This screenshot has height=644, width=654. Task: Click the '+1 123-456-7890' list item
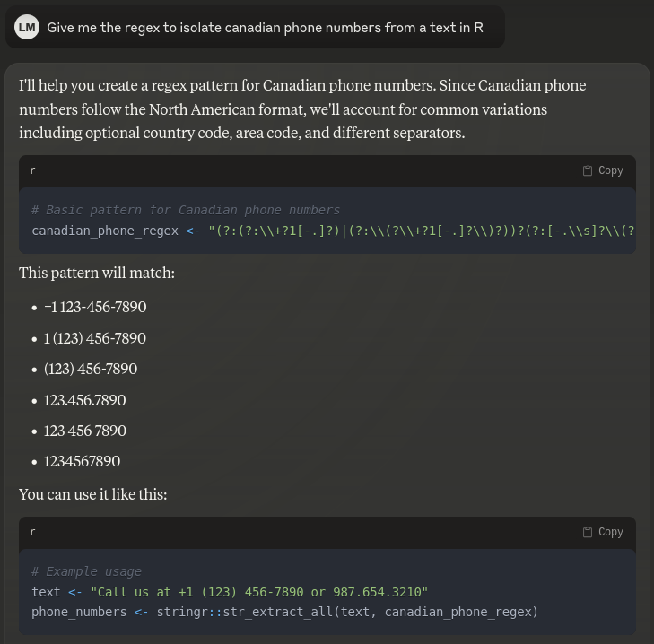pos(95,307)
